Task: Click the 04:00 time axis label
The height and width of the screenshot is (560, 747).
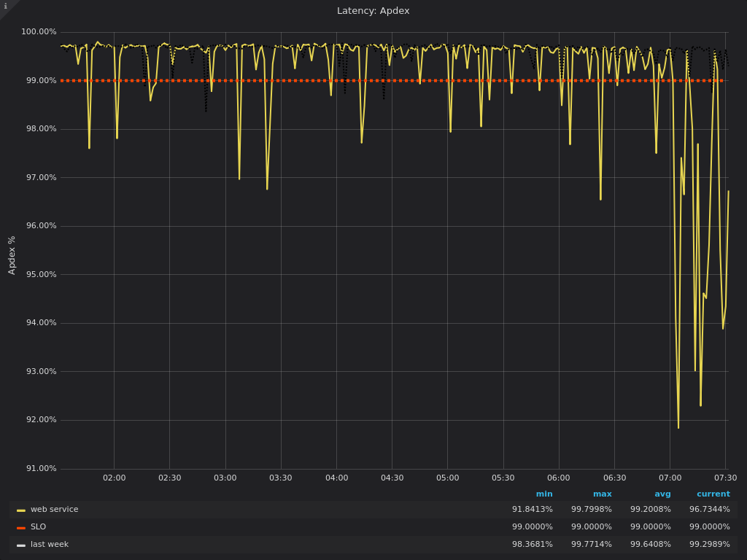Action: point(336,478)
